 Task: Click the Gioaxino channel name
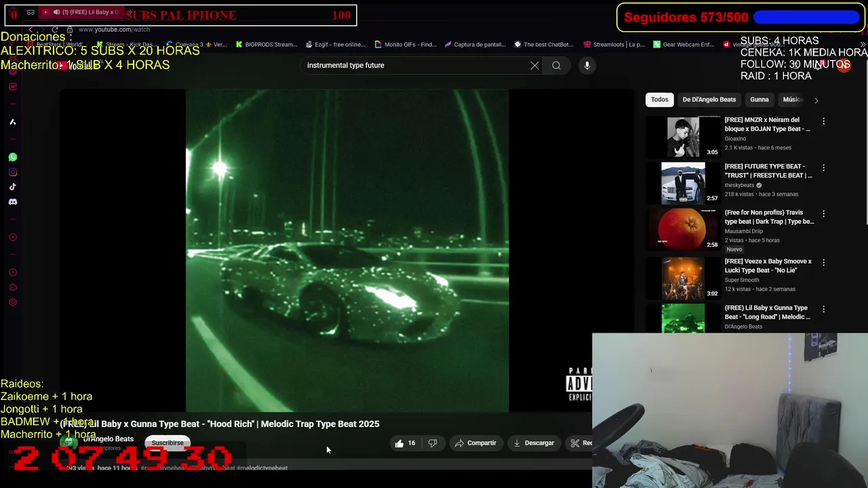click(735, 139)
